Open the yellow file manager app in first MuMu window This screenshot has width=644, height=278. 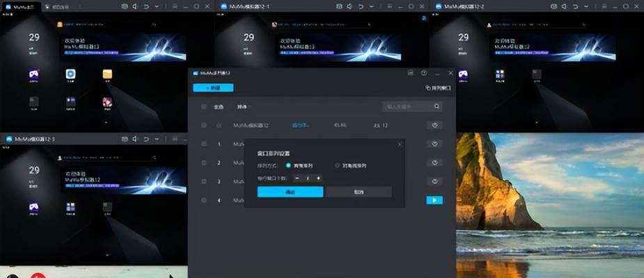(x=108, y=74)
